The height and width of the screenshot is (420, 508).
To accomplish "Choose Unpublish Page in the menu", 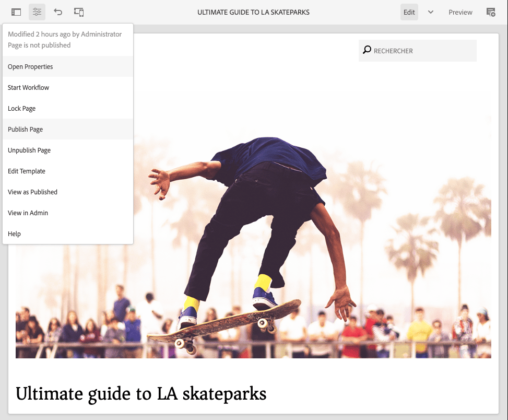I will pyautogui.click(x=29, y=150).
